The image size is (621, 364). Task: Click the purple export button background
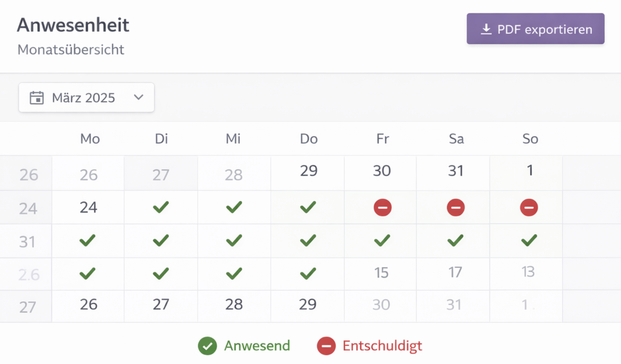(x=535, y=28)
